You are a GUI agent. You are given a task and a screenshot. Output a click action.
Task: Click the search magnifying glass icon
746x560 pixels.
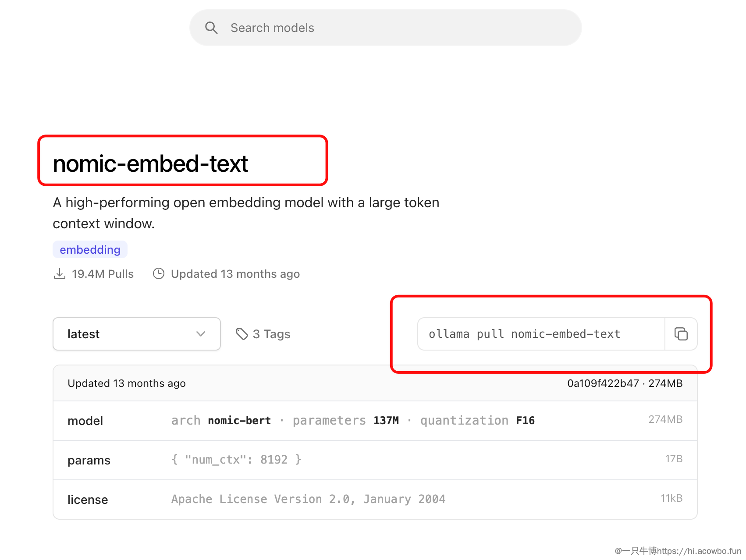click(212, 27)
